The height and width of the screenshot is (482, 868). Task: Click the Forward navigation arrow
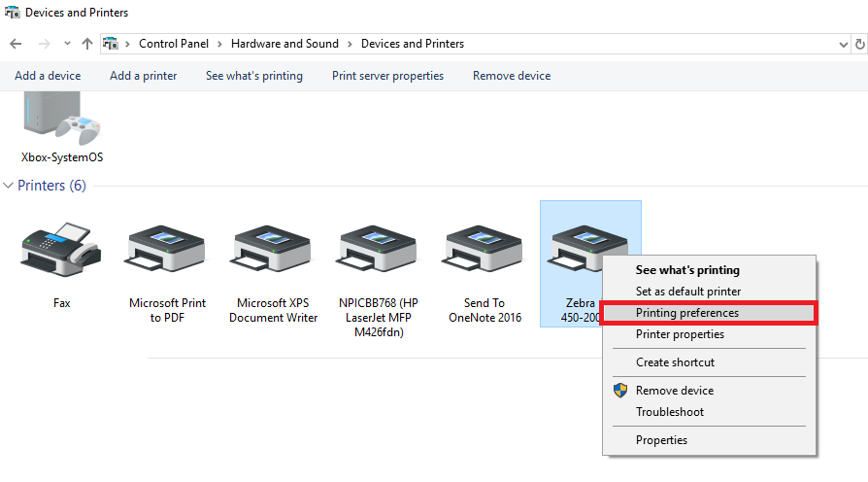coord(45,44)
